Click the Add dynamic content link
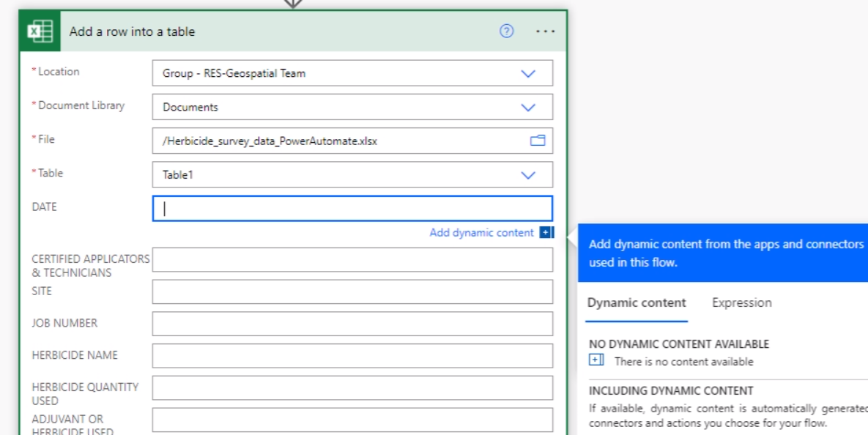Screen dimensions: 868x435 pyautogui.click(x=481, y=233)
